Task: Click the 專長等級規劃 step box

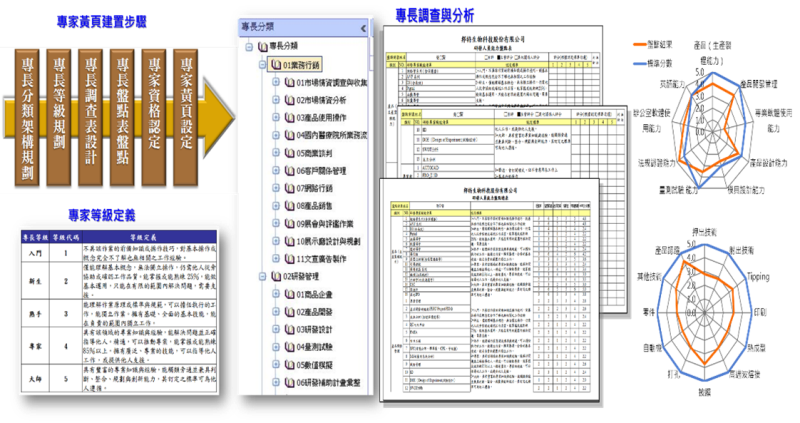Action: pos(59,117)
